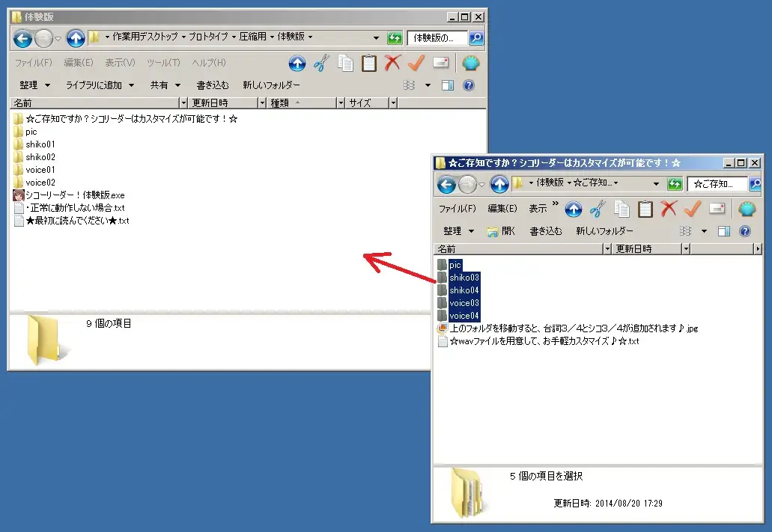Toggle the preview pane in the ☆ご存知ですか window
This screenshot has width=772, height=532.
[724, 231]
